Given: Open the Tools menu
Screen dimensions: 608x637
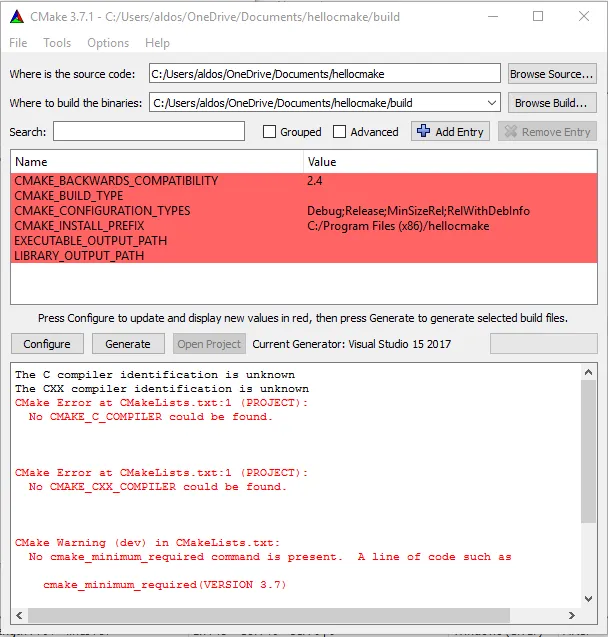Looking at the screenshot, I should click(57, 43).
